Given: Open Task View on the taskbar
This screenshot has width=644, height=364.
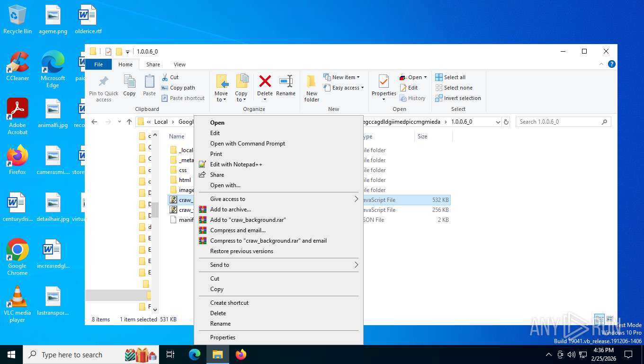Looking at the screenshot, I should point(170,354).
